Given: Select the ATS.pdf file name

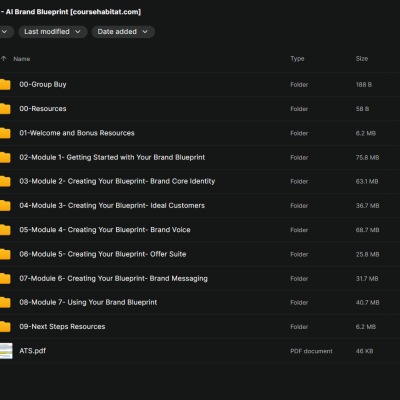Looking at the screenshot, I should point(32,351).
